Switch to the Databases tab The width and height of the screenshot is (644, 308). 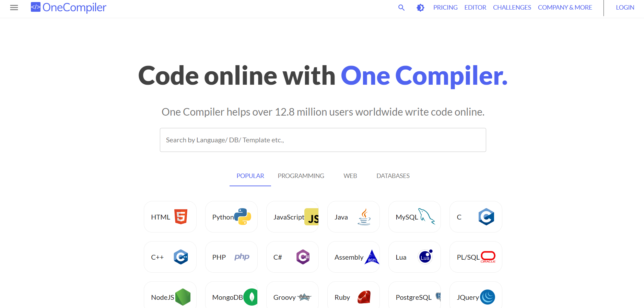click(x=393, y=176)
